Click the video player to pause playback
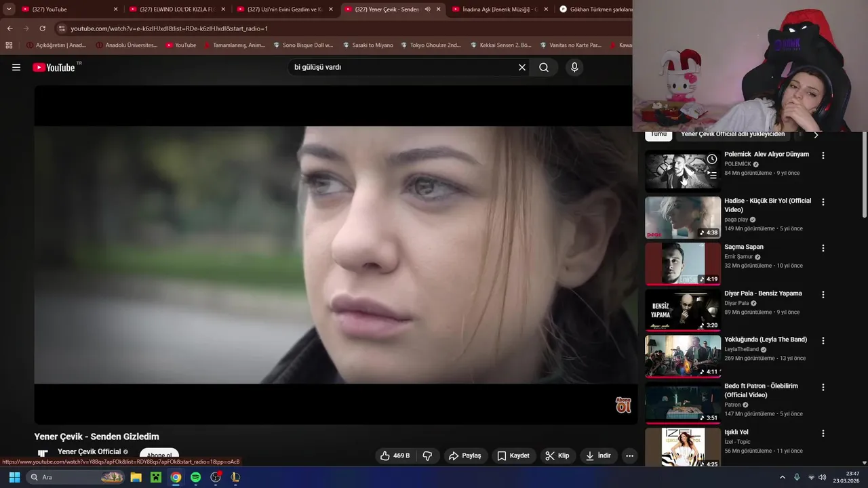Viewport: 868px width, 488px height. [336, 255]
